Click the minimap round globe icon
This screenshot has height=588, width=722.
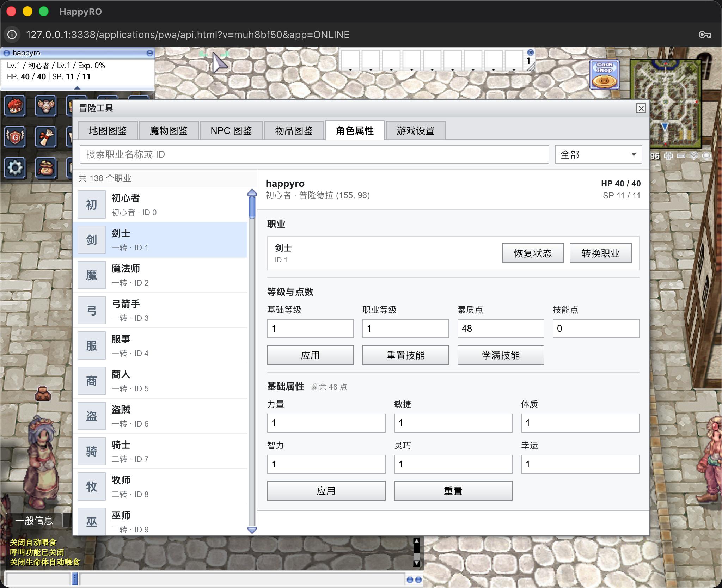coord(706,155)
